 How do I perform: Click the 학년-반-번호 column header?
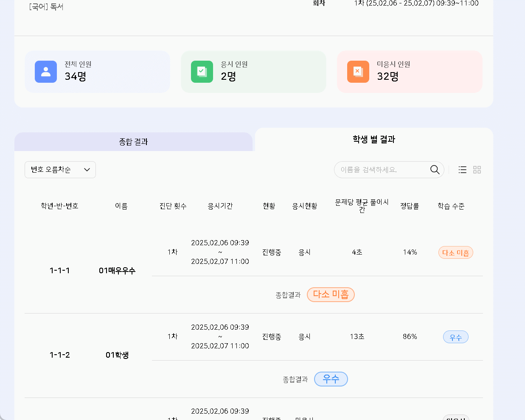click(x=59, y=206)
